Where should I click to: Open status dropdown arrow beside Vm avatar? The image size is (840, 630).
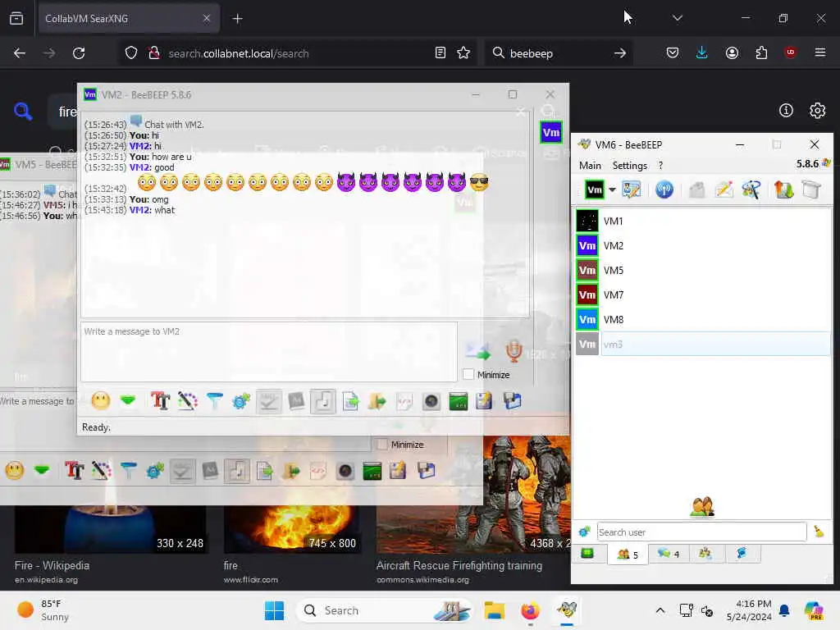coord(612,189)
